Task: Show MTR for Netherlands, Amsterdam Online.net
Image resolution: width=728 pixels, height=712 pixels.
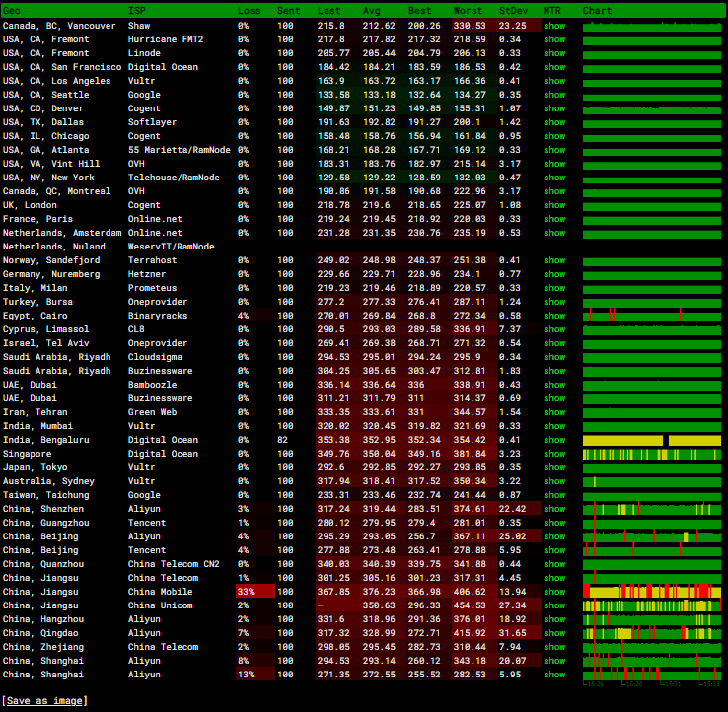Action: (x=554, y=233)
